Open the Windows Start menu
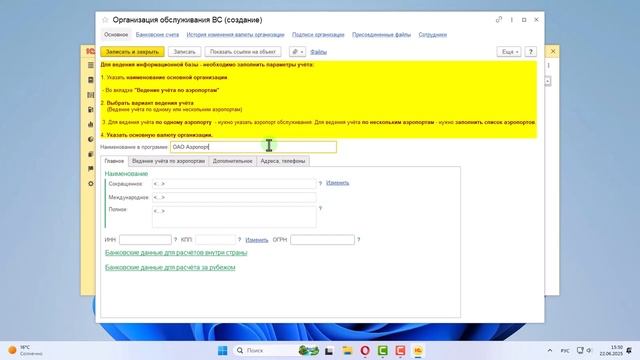Image resolution: width=640 pixels, height=360 pixels. 222,351
